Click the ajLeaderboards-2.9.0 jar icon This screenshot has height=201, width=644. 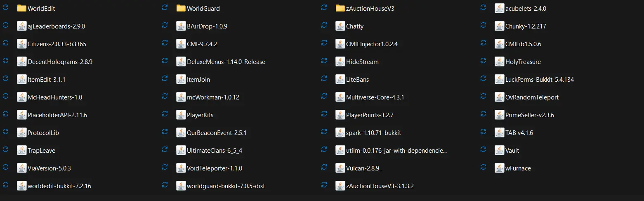pos(22,26)
